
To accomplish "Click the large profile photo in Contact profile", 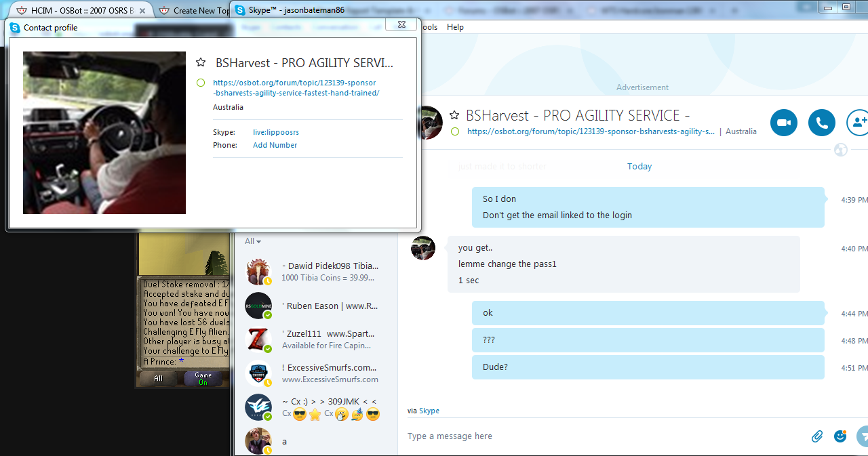I will pyautogui.click(x=104, y=133).
